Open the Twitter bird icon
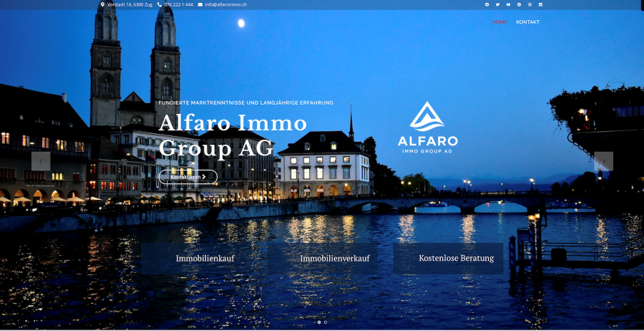This screenshot has width=644, height=331. coord(498,4)
